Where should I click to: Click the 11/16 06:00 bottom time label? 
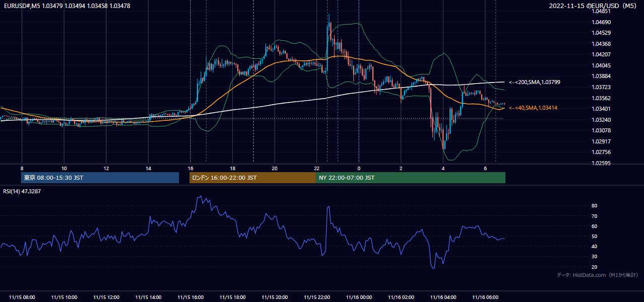[x=485, y=297]
